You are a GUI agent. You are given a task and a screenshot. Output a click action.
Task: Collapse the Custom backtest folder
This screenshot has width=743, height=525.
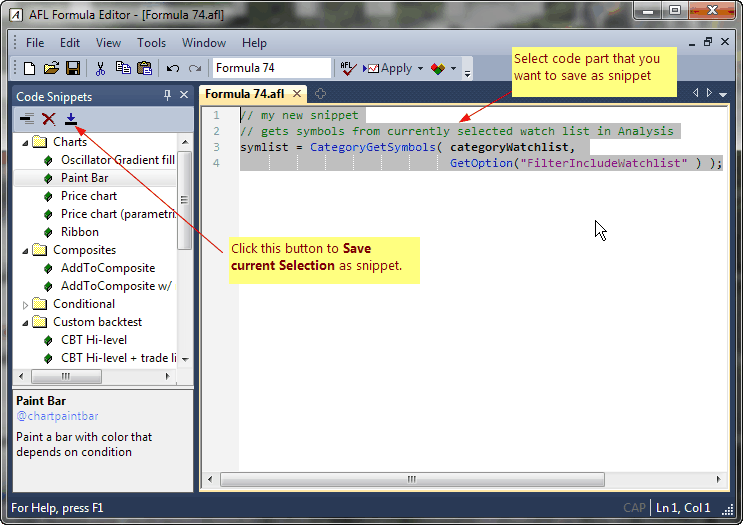click(26, 322)
